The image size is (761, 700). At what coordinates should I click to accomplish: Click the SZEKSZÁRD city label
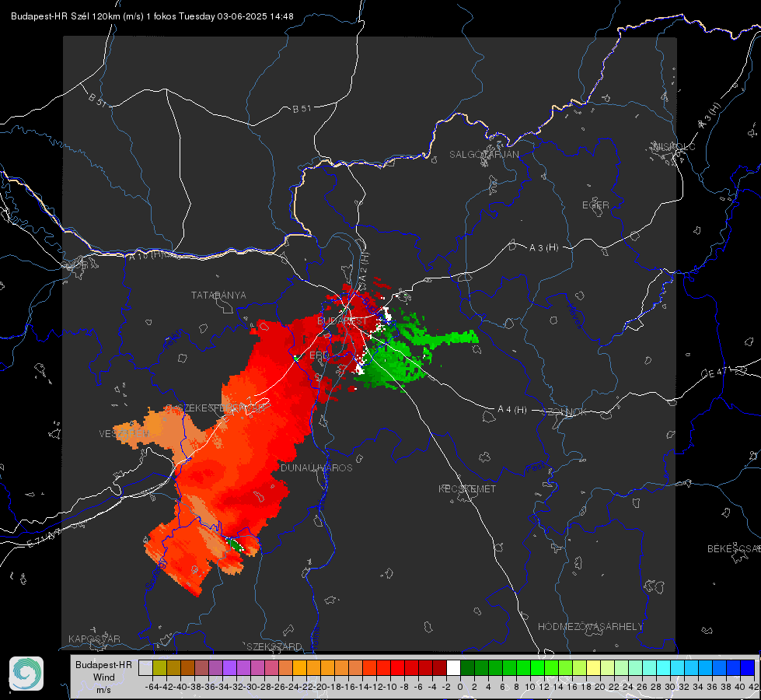pyautogui.click(x=274, y=646)
